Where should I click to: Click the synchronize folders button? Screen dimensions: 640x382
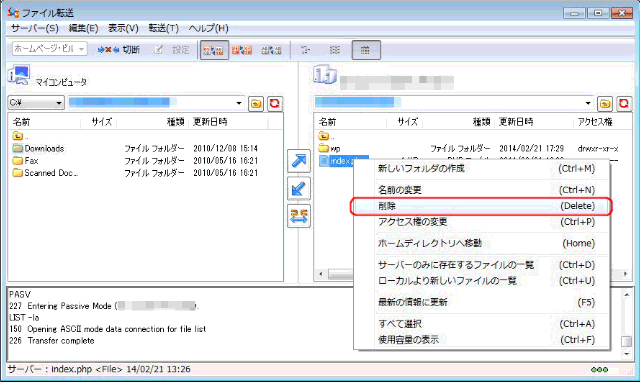[x=299, y=216]
